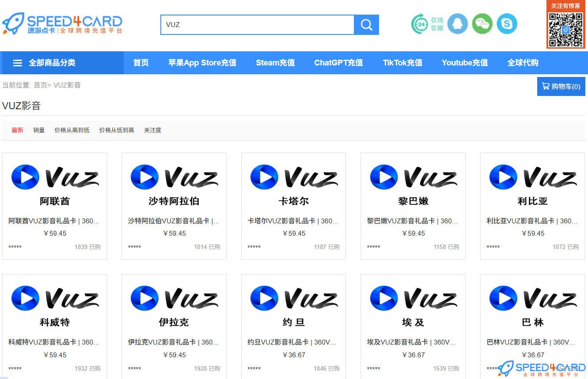The image size is (588, 379).
Task: Open 阿联酋 VUZ card thumbnail
Action: pyautogui.click(x=55, y=184)
